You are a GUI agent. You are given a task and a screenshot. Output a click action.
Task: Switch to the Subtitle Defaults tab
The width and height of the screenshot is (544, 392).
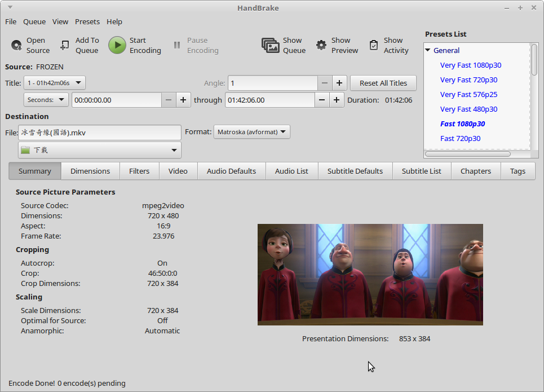355,171
